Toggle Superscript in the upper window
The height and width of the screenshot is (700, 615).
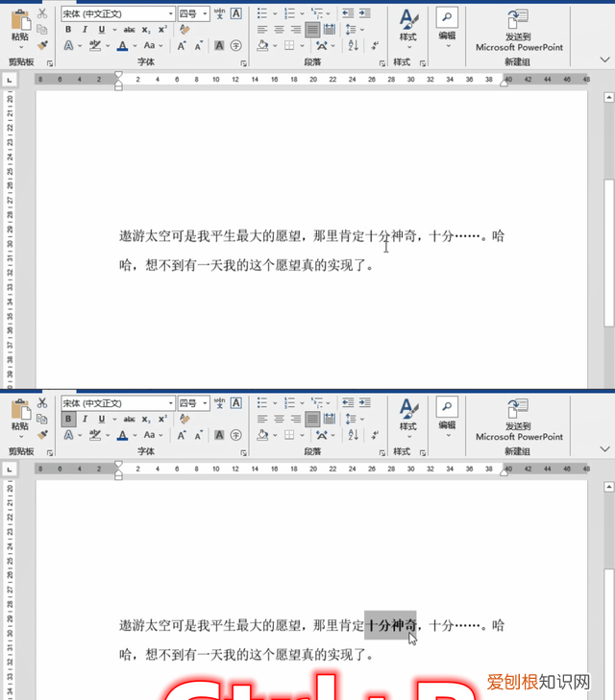[x=163, y=30]
